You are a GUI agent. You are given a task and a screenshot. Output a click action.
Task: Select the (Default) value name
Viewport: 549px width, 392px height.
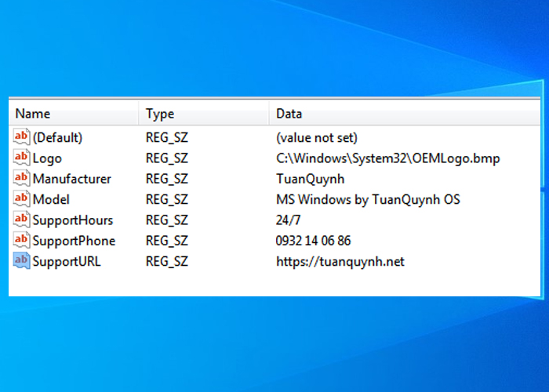point(57,137)
